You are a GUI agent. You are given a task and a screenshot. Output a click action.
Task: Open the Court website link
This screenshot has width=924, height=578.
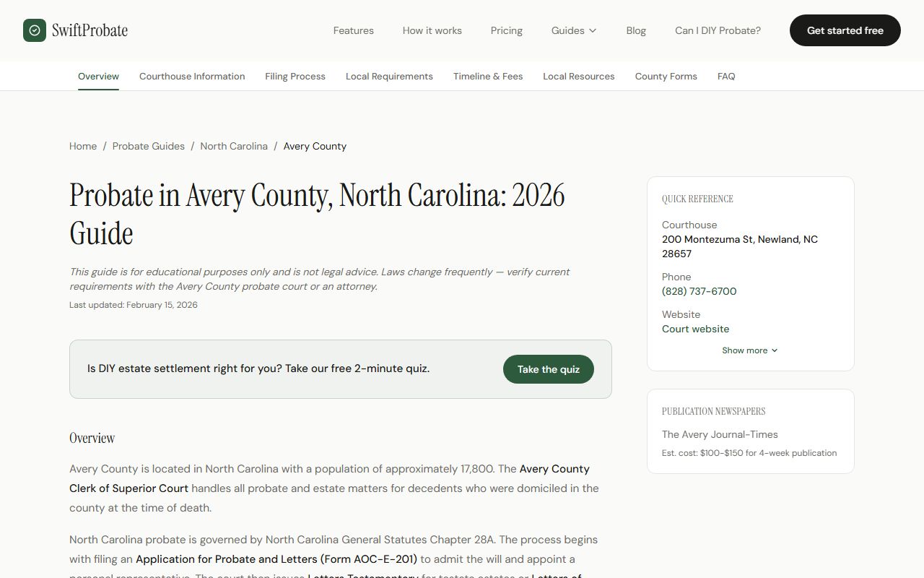tap(695, 329)
